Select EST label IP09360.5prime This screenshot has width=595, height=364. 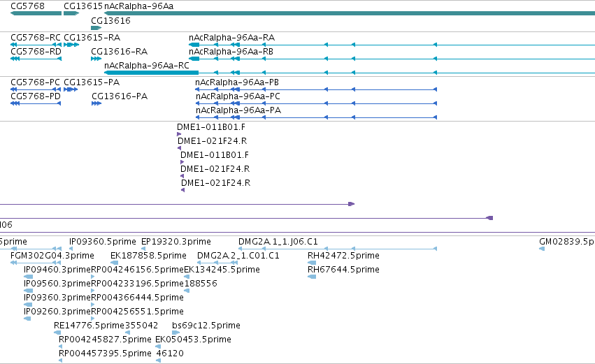click(103, 242)
